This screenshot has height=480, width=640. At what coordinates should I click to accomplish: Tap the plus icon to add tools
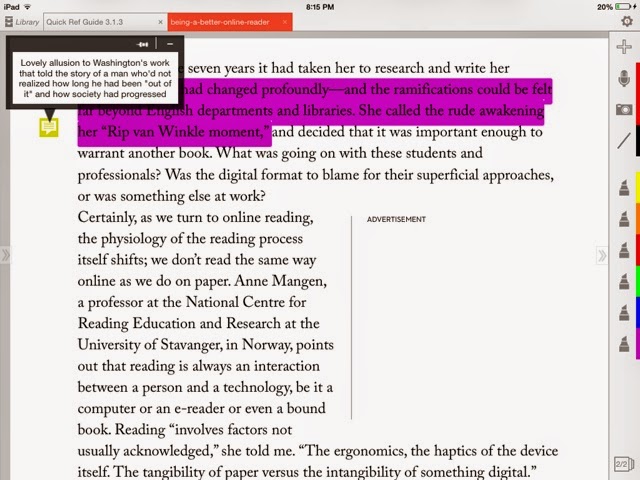pos(624,47)
